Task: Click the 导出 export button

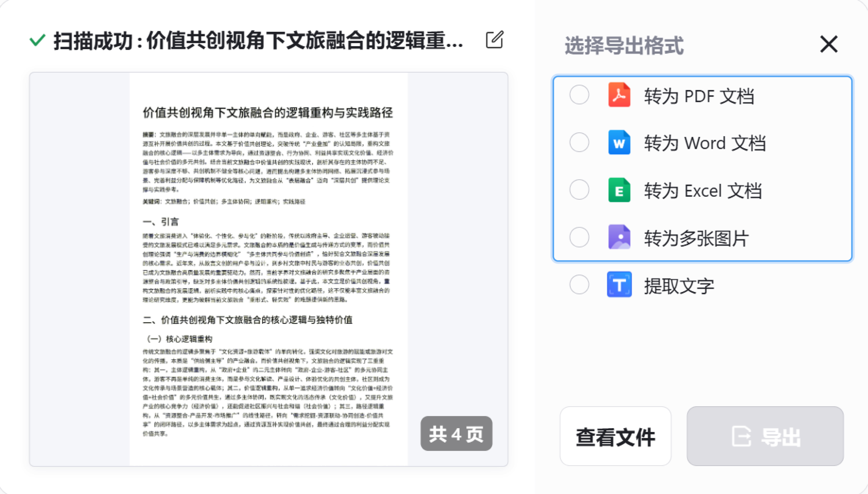Action: pyautogui.click(x=765, y=436)
